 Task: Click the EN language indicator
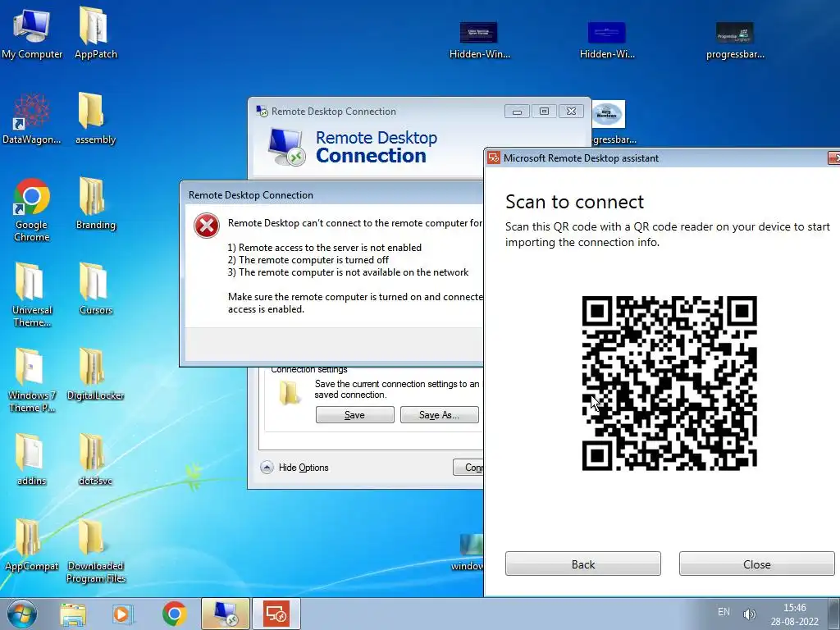pos(724,612)
